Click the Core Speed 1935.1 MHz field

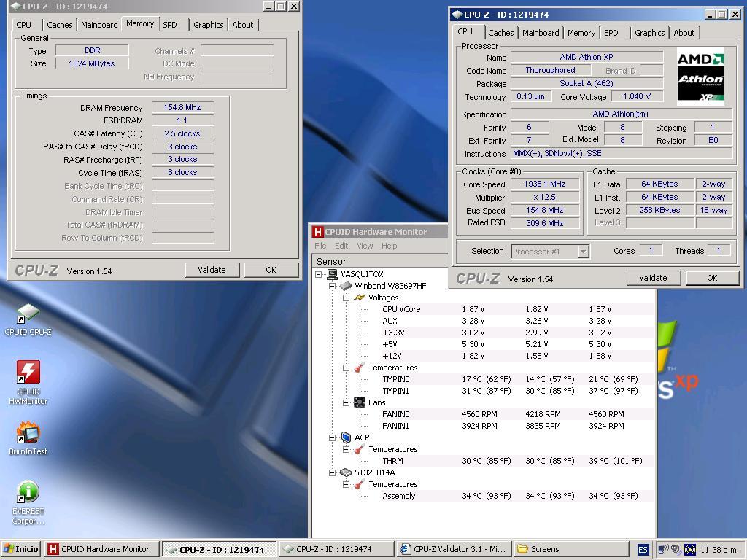pyautogui.click(x=544, y=184)
